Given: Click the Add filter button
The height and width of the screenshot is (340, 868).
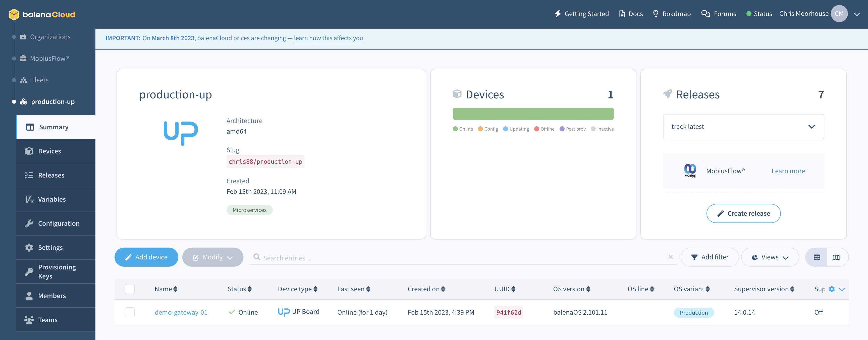Looking at the screenshot, I should pyautogui.click(x=710, y=257).
